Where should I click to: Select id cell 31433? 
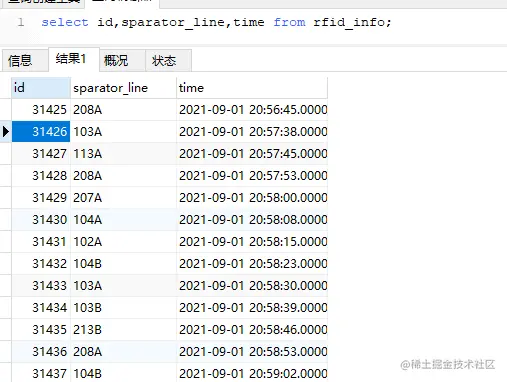[x=41, y=286]
